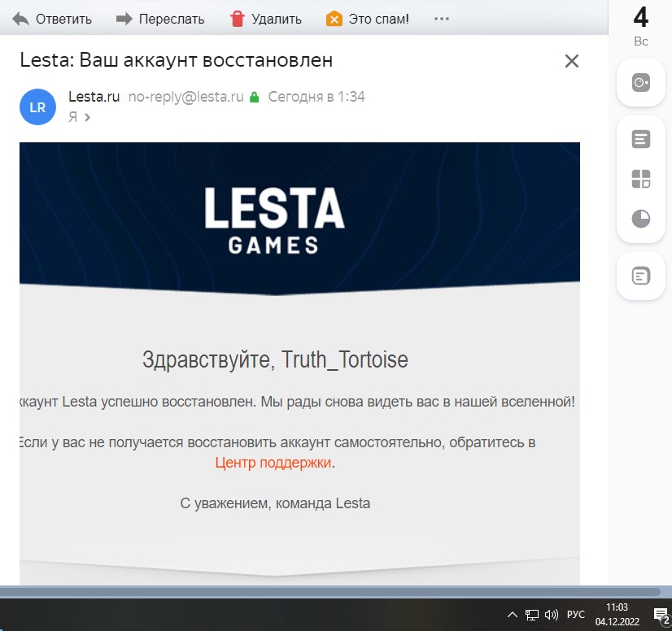This screenshot has width=672, height=631.
Task: Click the network tray icon
Action: pyautogui.click(x=532, y=616)
